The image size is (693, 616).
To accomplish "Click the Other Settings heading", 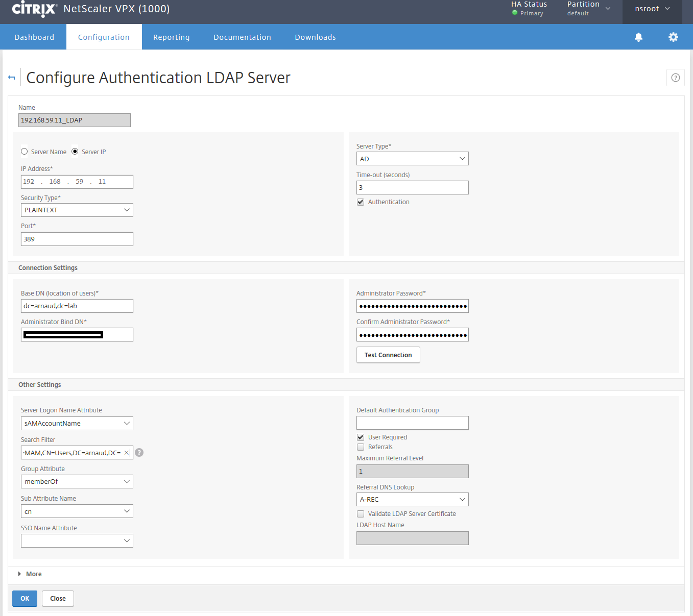I will pos(40,385).
